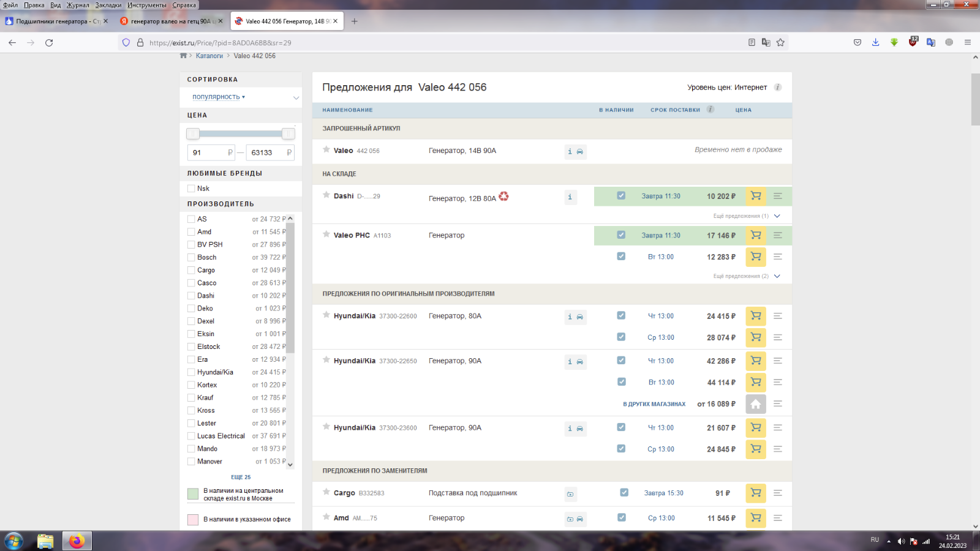Go back to previous page
The width and height of the screenshot is (980, 551).
coord(12,42)
